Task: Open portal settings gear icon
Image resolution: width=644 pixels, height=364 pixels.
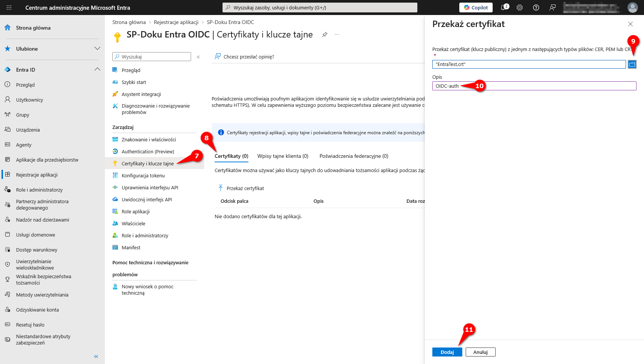Action: (520, 7)
